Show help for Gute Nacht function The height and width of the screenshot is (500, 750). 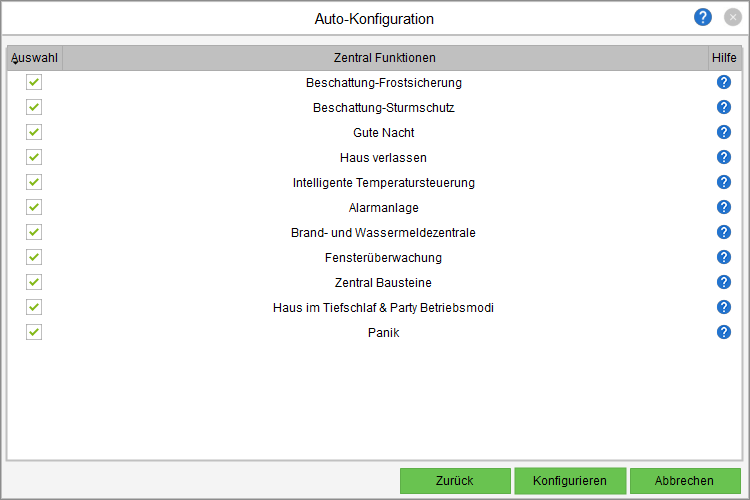[724, 132]
